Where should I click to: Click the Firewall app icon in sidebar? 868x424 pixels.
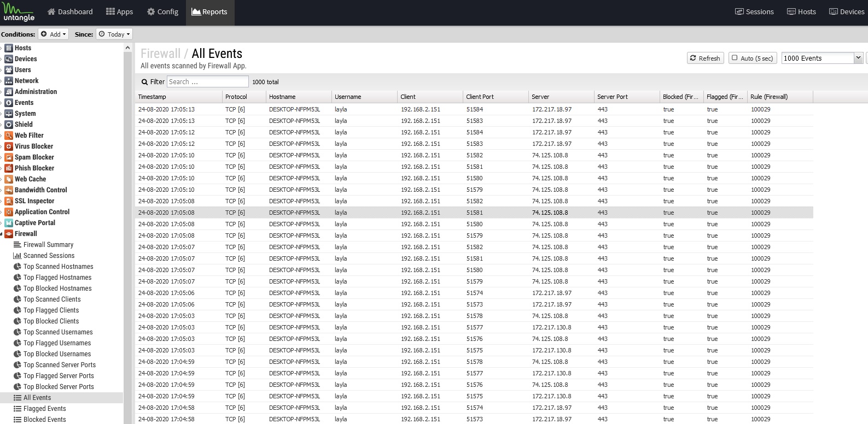[x=9, y=234]
